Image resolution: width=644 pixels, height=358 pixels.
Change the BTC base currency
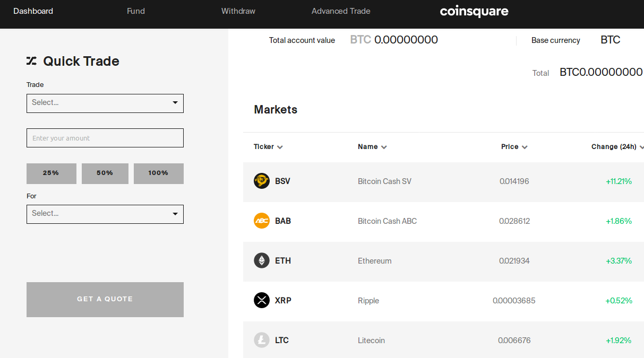point(610,40)
